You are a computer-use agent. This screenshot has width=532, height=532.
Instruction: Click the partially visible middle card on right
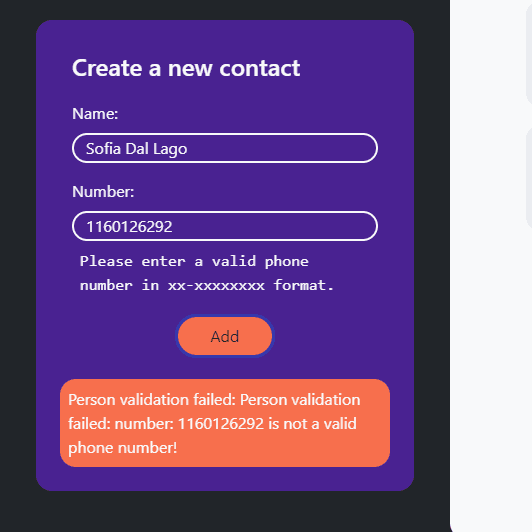pyautogui.click(x=529, y=178)
